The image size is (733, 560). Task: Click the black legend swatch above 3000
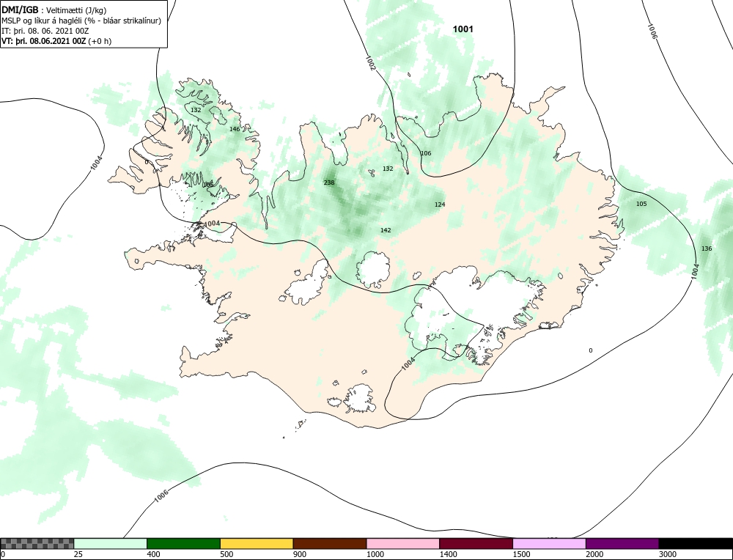696,544
